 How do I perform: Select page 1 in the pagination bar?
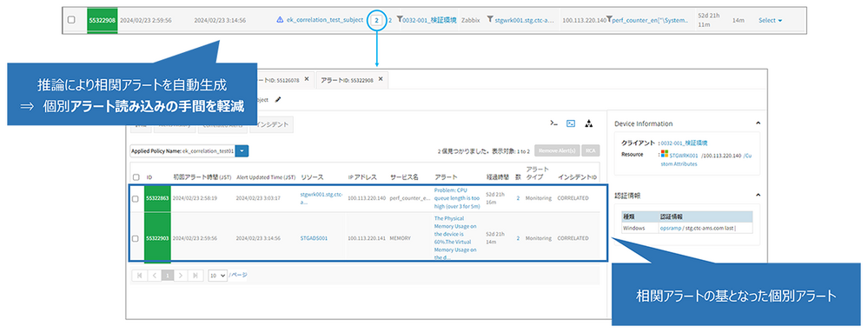[168, 275]
